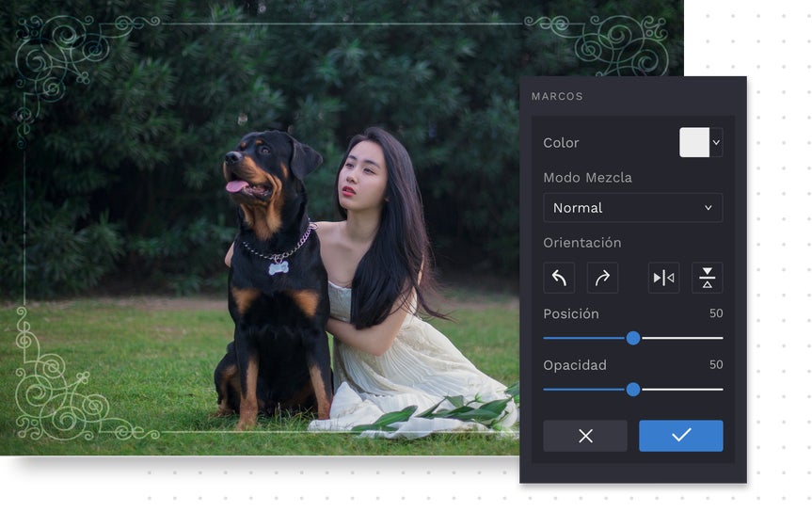The image size is (812, 512).
Task: Click the Opacidad slider handle
Action: [633, 389]
